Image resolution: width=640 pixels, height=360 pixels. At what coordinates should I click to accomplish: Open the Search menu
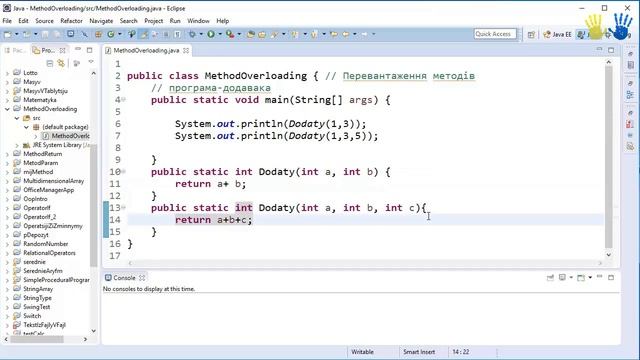tap(129, 21)
